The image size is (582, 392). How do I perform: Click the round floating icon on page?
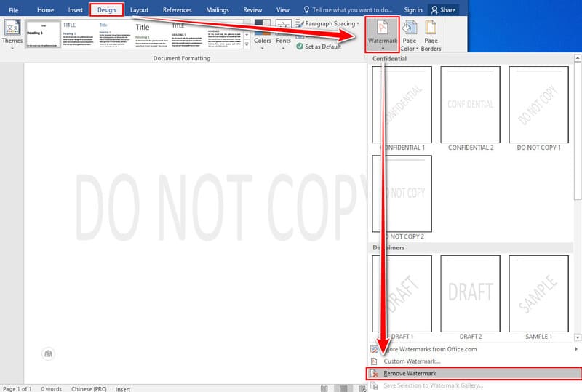click(48, 353)
